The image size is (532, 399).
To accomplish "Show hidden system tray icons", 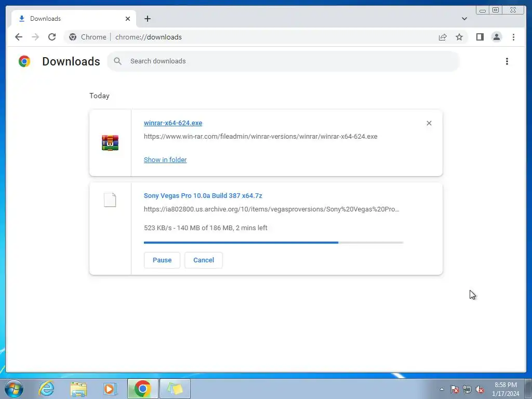I will 442,389.
